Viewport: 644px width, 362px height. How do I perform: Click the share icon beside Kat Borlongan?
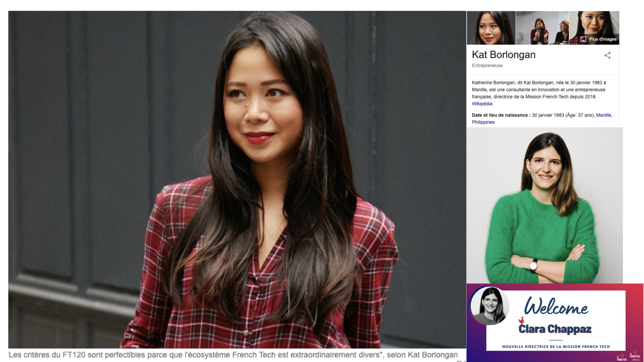(607, 56)
